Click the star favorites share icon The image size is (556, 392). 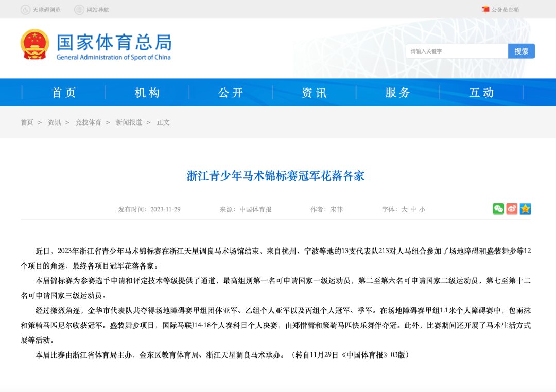pos(525,209)
